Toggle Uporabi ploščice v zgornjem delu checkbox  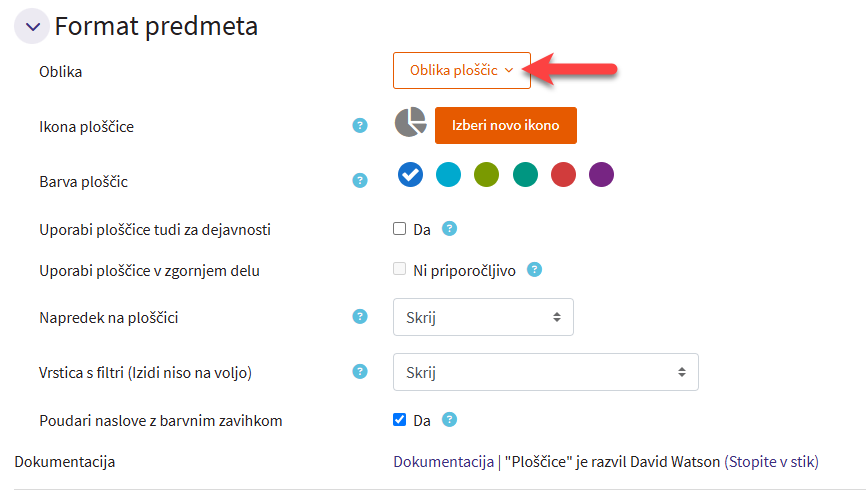[400, 269]
